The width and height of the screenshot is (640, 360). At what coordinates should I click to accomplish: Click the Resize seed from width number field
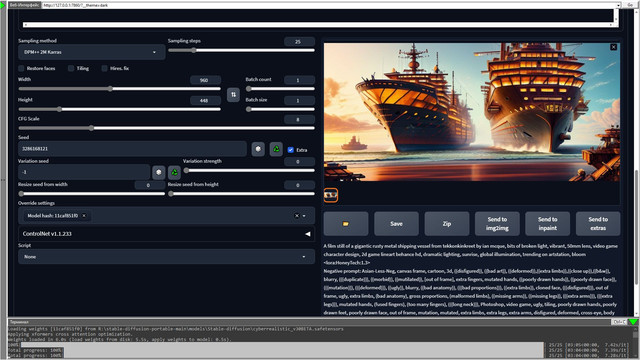point(149,185)
